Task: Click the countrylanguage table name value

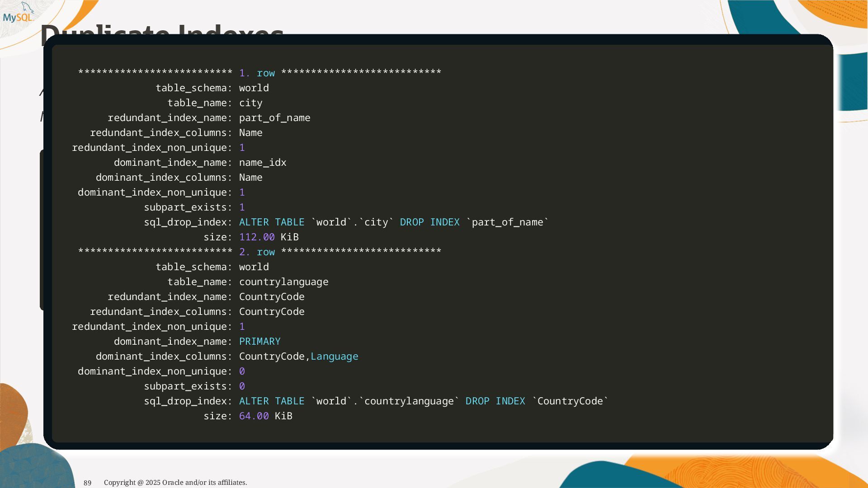Action: coord(283,282)
